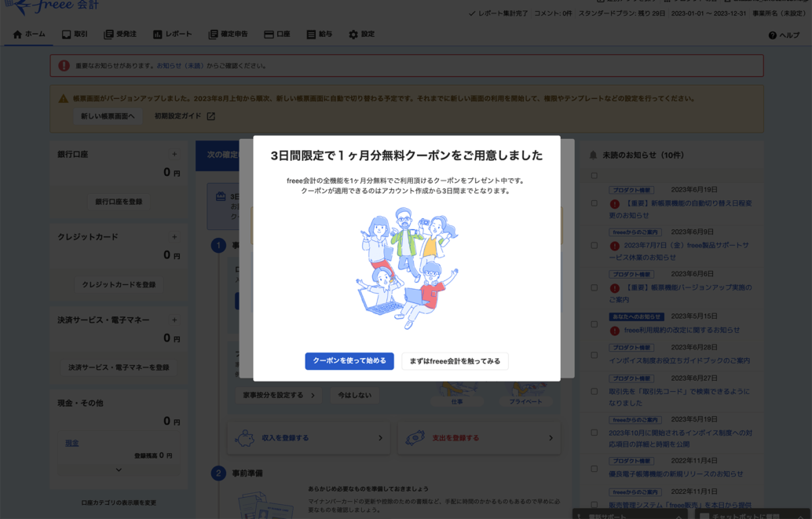Click the クレジットカードを登録 button
Viewport: 812px width, 519px height.
[x=119, y=284]
